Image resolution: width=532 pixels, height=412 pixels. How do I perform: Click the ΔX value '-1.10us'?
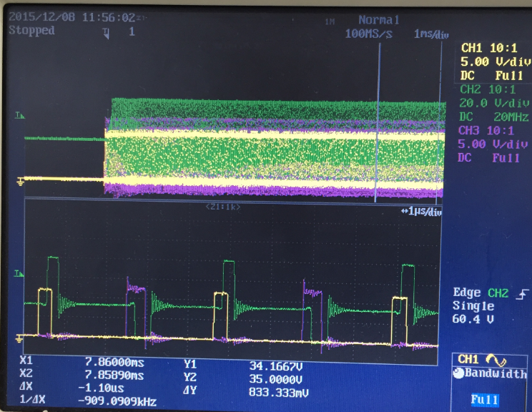click(101, 388)
